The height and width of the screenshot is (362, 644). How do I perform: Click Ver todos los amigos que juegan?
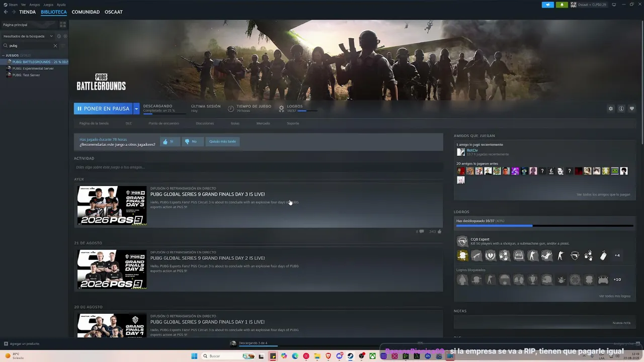(603, 195)
